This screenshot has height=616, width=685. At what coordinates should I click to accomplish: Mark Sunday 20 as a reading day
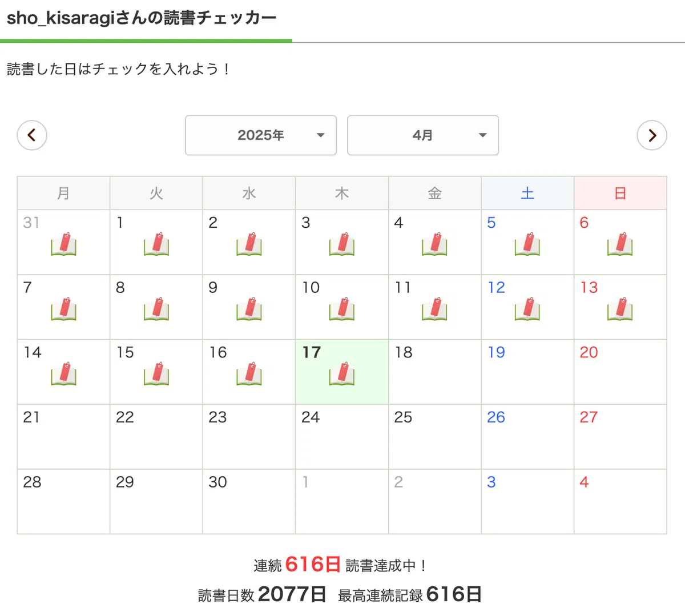[x=620, y=372]
